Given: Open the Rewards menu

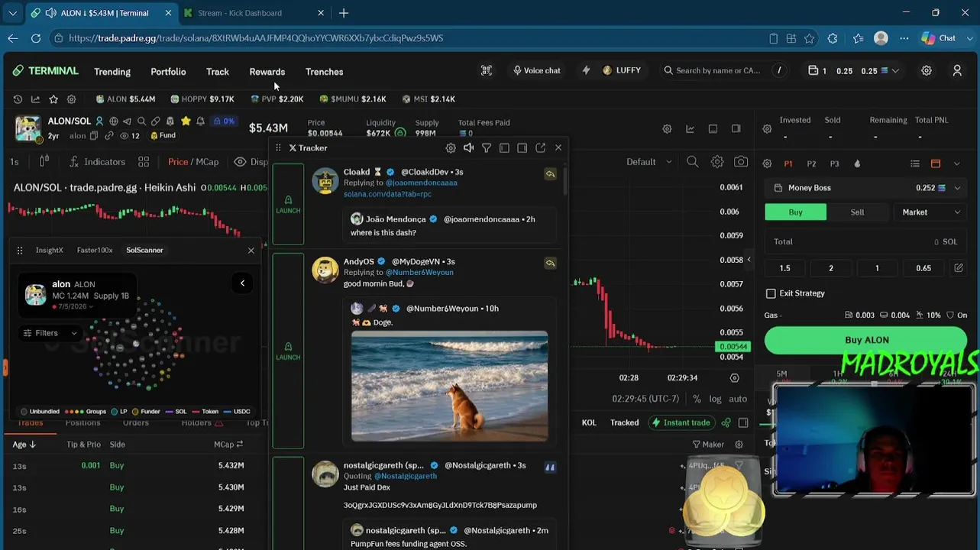Looking at the screenshot, I should 267,72.
